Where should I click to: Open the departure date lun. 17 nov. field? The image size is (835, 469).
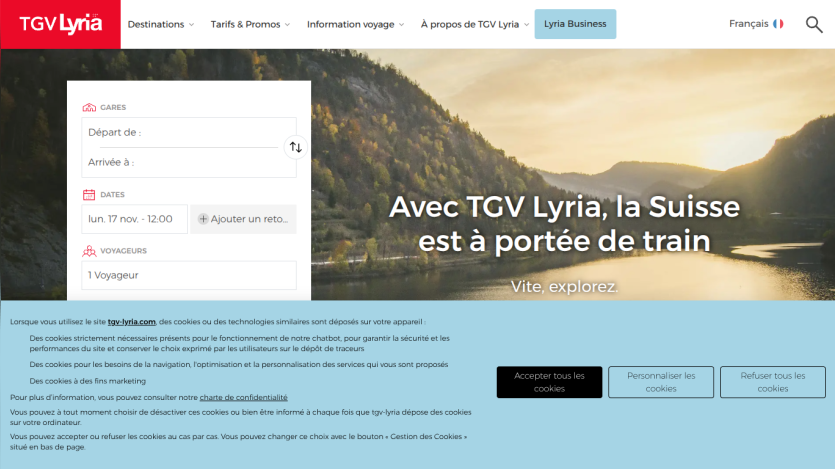[134, 219]
